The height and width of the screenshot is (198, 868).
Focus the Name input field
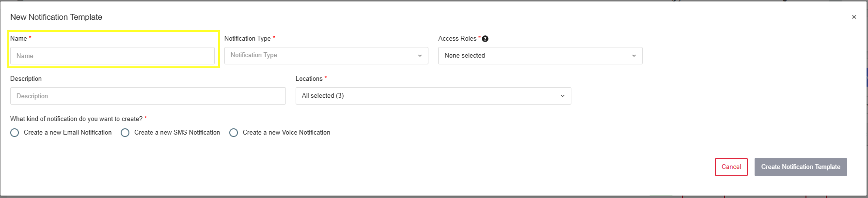coord(112,56)
